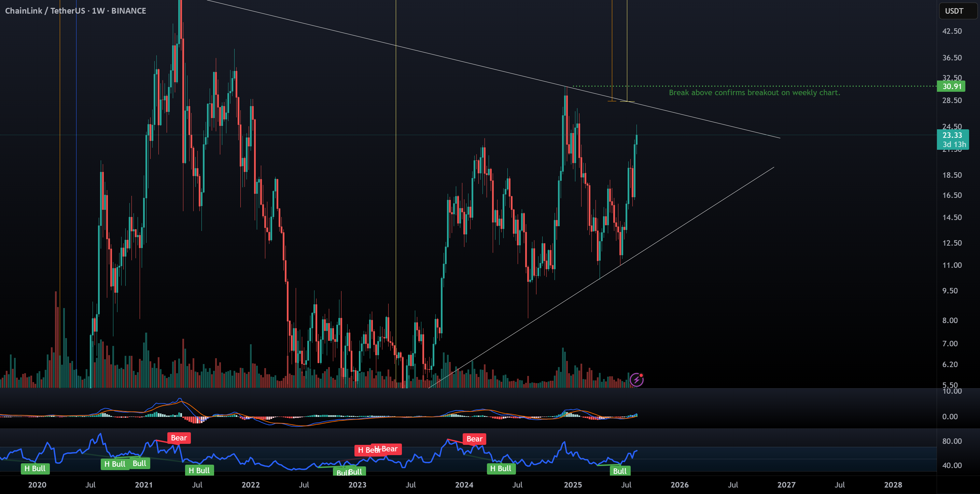Image resolution: width=980 pixels, height=494 pixels.
Task: Click the fully visible H Bear RSI label
Action: [x=386, y=449]
